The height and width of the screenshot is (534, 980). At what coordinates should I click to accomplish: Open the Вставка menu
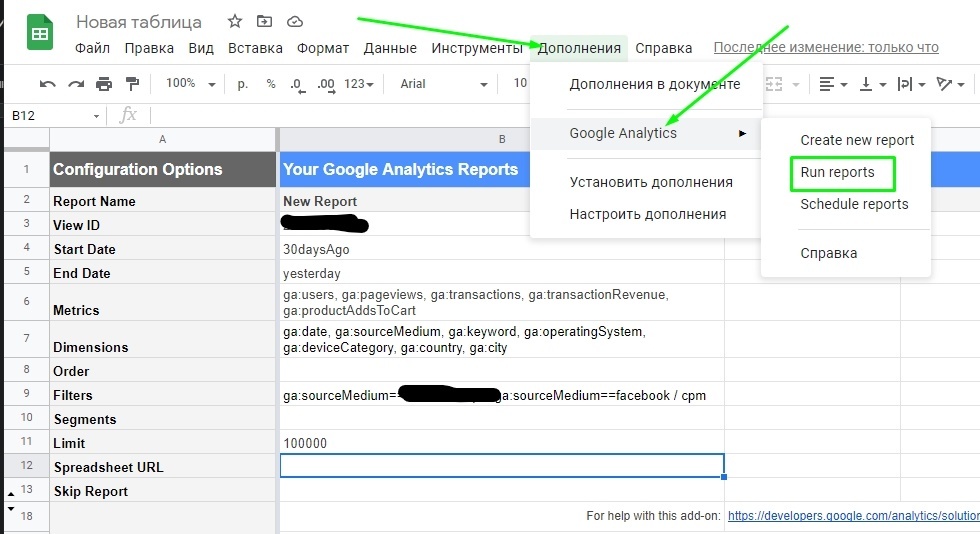pos(255,48)
